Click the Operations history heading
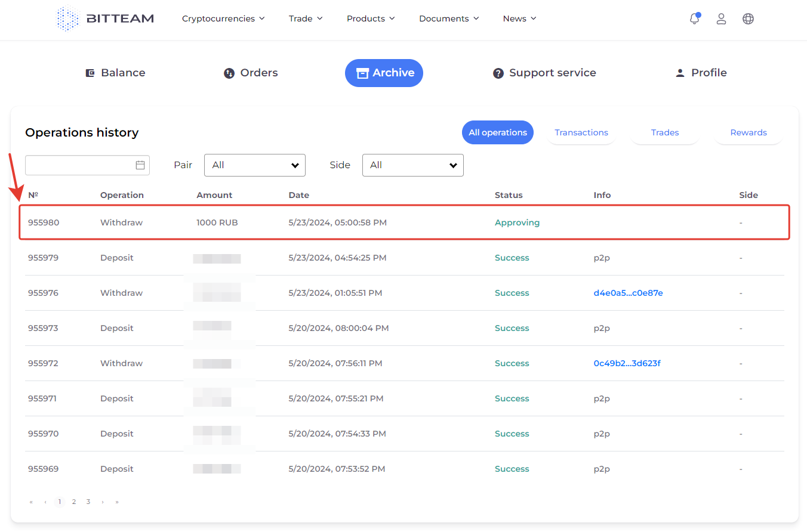This screenshot has height=532, width=807. tap(82, 132)
